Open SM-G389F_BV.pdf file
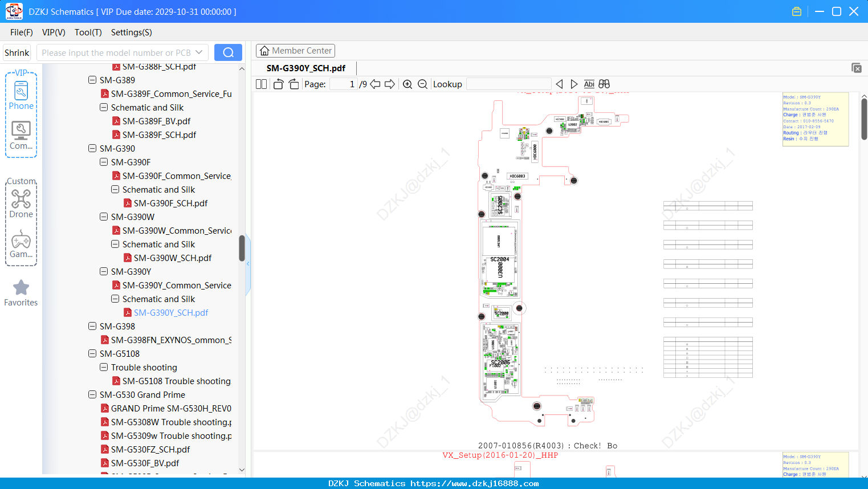Screen dimensions: 868x489 [x=151, y=121]
